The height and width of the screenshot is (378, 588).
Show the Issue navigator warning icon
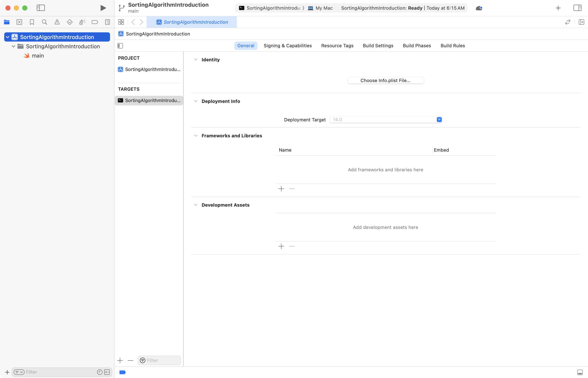pos(57,22)
